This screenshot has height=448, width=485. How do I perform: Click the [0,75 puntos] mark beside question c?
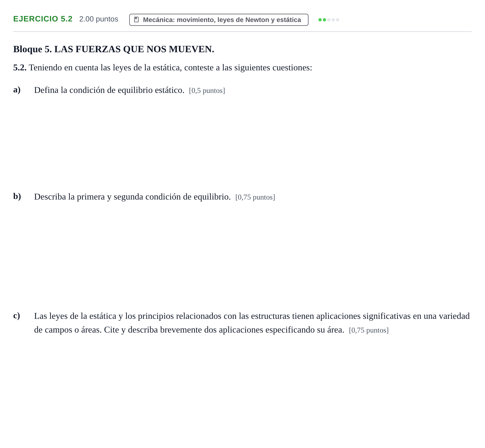tap(369, 330)
